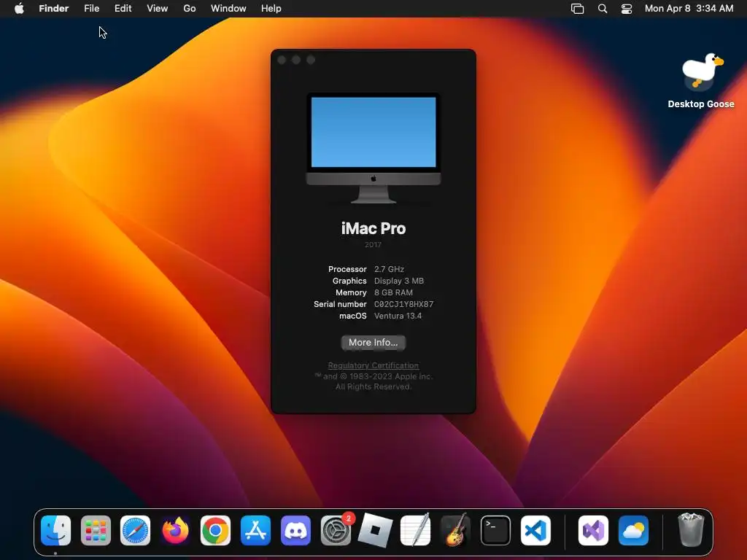Image resolution: width=747 pixels, height=560 pixels.
Task: Open Google Chrome in the dock
Action: tap(215, 531)
